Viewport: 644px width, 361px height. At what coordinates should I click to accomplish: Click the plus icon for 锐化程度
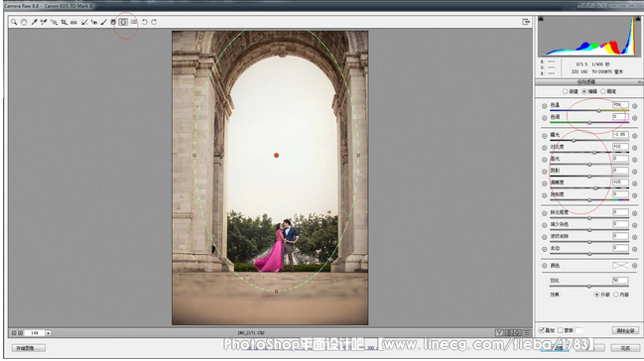[634, 213]
